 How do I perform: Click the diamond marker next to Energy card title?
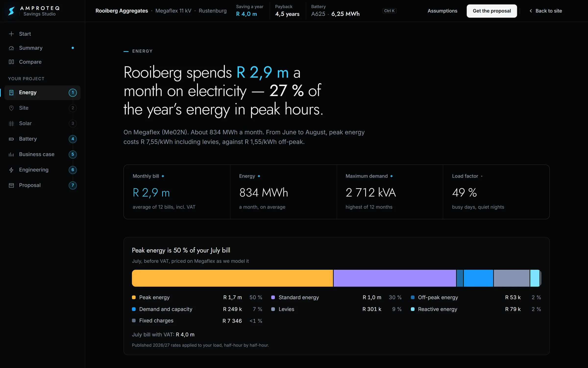point(259,176)
